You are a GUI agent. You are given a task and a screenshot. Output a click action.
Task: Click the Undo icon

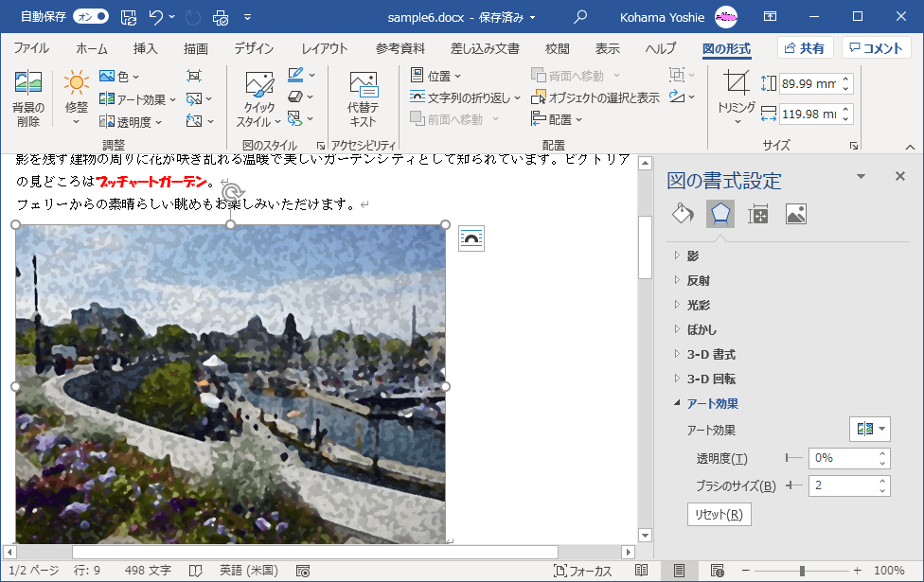click(156, 17)
